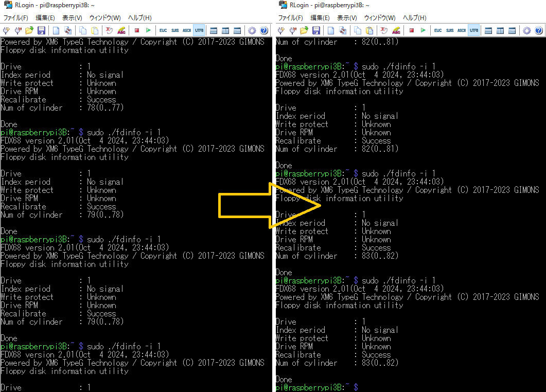Click final empty shell prompt in right terminal
Screen dimensions: 546x392
316,387
